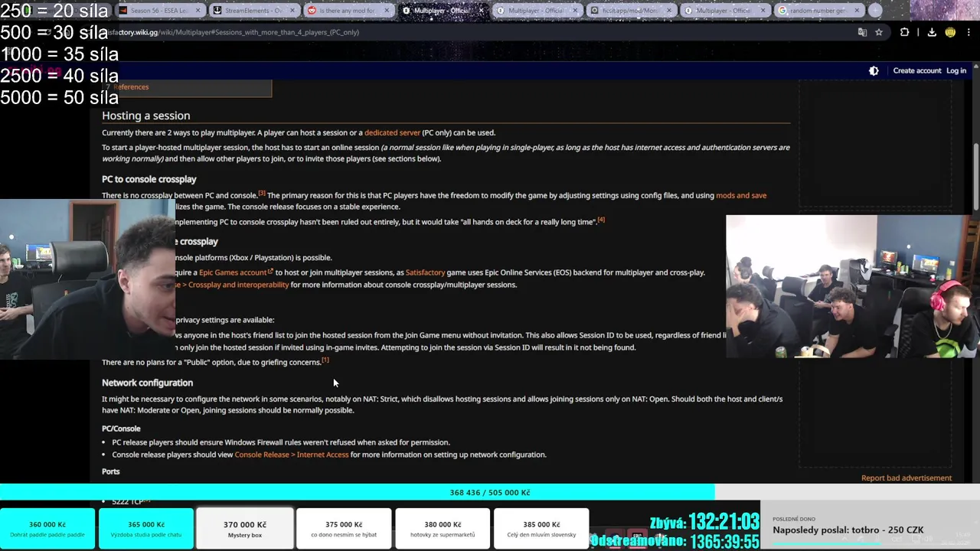Click the translate page icon in address bar
Viewport: 980px width, 551px height.
click(x=862, y=32)
